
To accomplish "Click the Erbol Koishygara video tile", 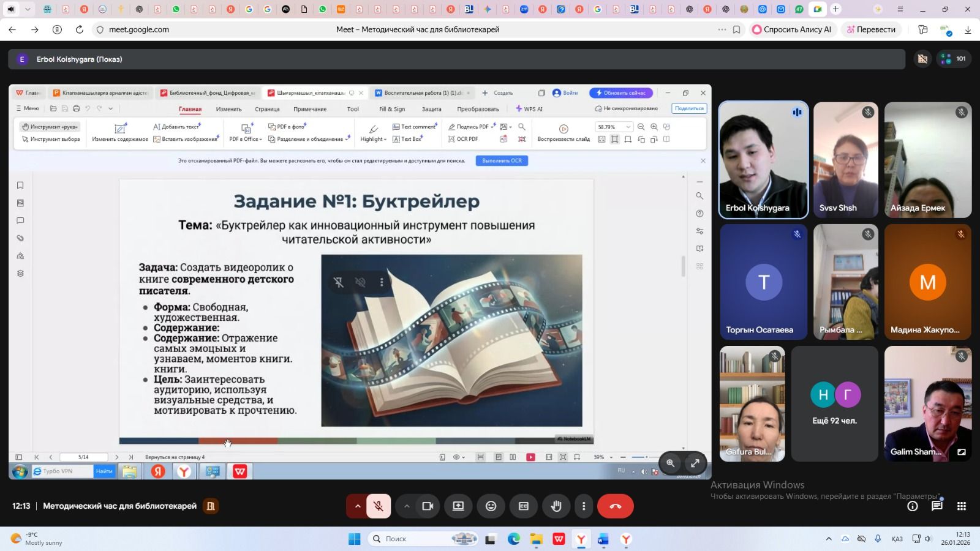I will click(x=763, y=160).
